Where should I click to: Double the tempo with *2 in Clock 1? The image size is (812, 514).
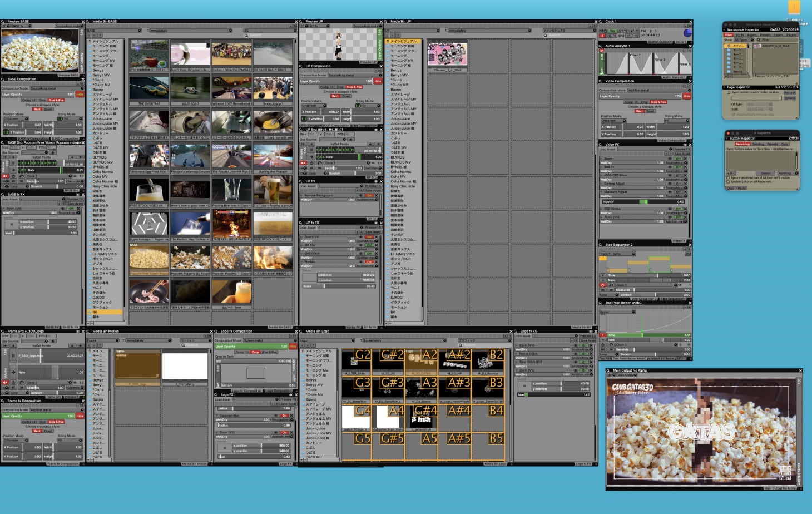(626, 31)
